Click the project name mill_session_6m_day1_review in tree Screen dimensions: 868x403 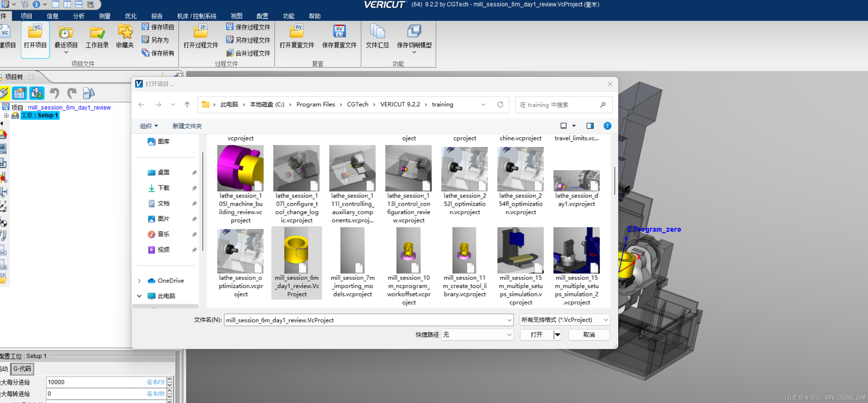tap(69, 107)
